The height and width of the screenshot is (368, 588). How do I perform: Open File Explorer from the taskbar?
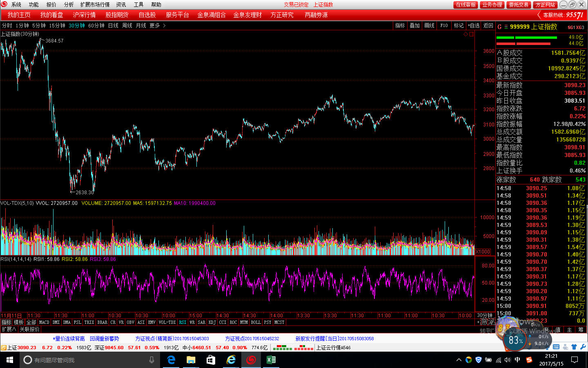click(x=191, y=360)
